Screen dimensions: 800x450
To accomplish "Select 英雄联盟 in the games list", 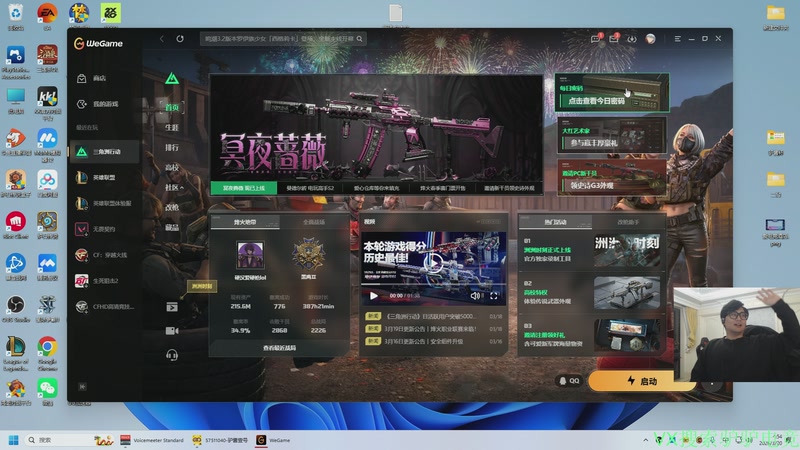I will coord(105,178).
